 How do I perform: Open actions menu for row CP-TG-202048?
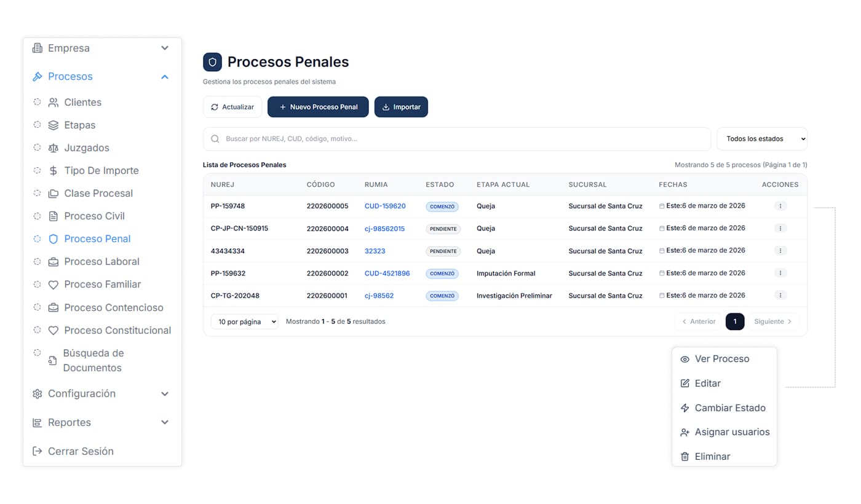[x=780, y=296]
